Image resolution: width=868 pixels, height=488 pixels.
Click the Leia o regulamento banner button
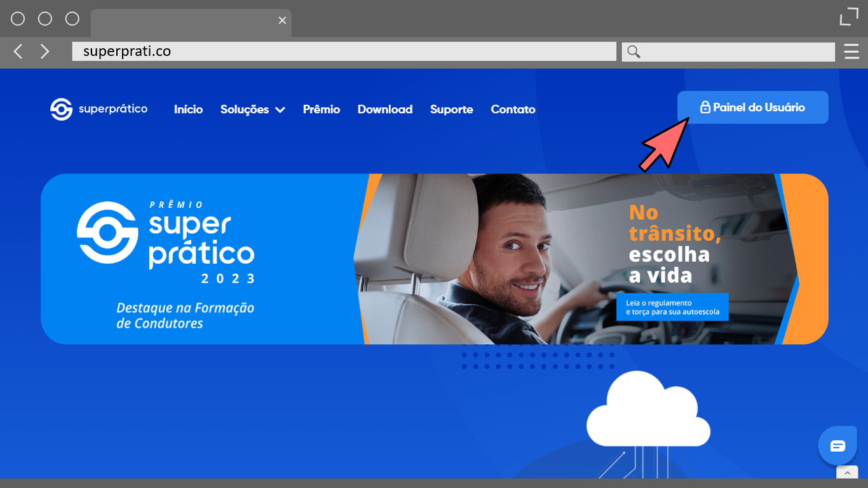coord(672,307)
